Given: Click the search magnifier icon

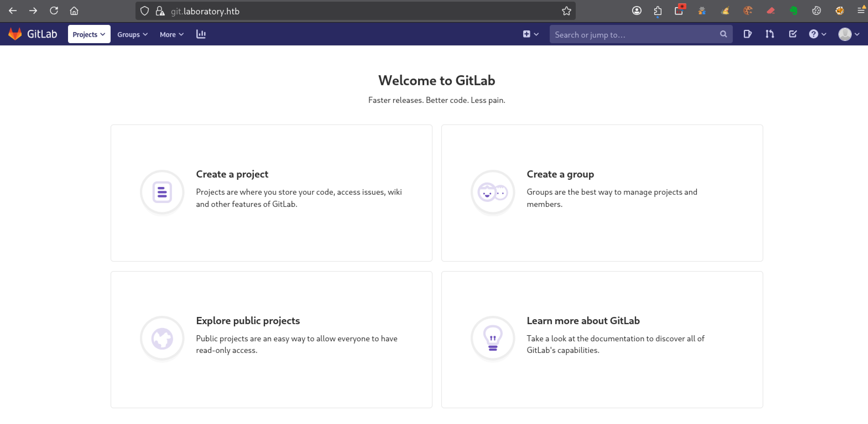Looking at the screenshot, I should click(723, 34).
